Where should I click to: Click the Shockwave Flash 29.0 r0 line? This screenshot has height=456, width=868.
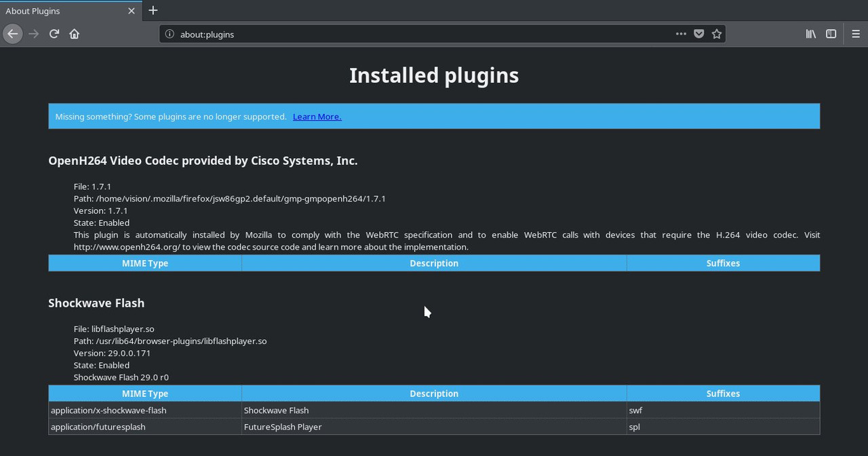[121, 377]
